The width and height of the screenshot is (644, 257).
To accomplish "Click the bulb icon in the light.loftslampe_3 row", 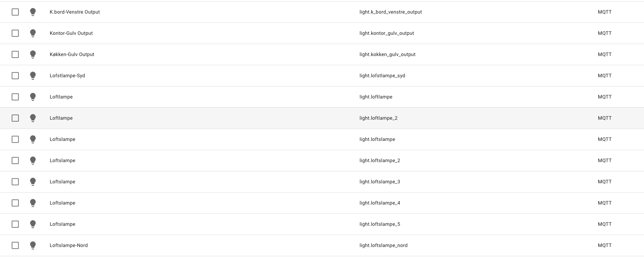I will [x=33, y=182].
